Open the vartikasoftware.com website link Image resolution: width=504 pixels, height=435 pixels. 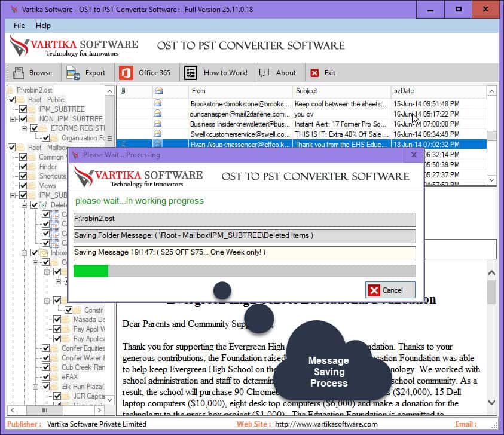click(326, 424)
